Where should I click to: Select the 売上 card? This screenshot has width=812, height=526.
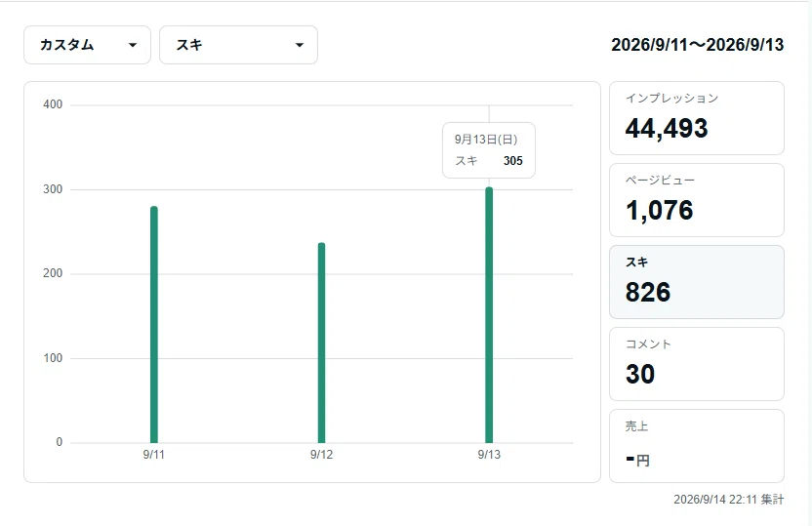pos(697,446)
